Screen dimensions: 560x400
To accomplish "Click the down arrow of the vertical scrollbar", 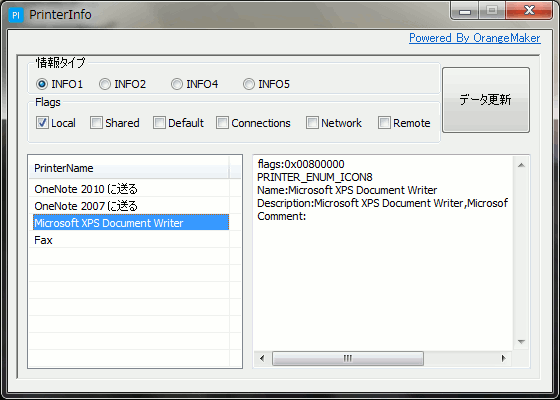I will 521,342.
